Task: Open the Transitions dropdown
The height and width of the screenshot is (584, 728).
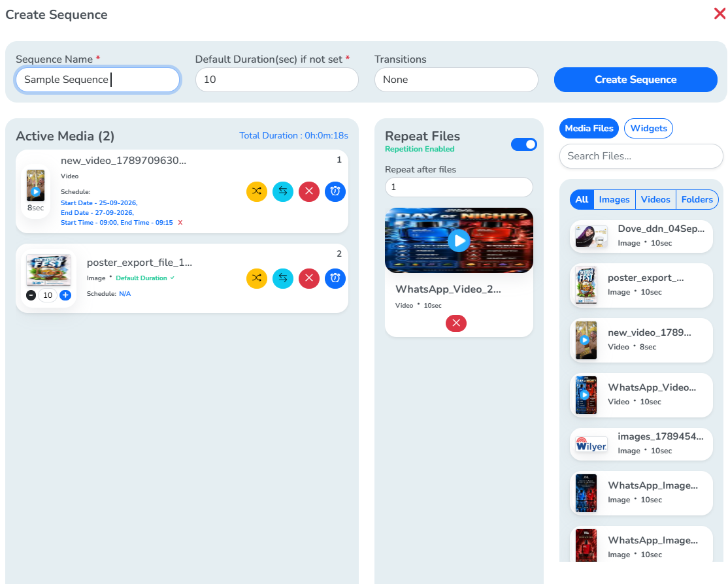Action: 456,80
